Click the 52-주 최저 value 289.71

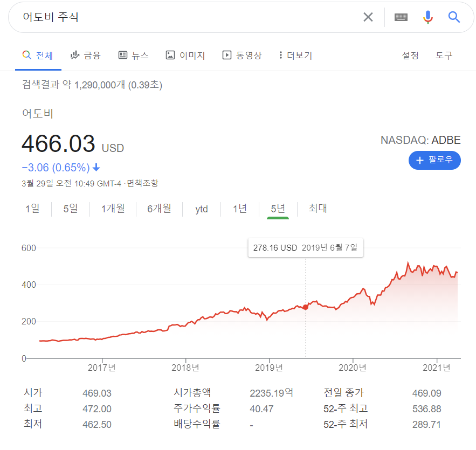[x=426, y=425]
